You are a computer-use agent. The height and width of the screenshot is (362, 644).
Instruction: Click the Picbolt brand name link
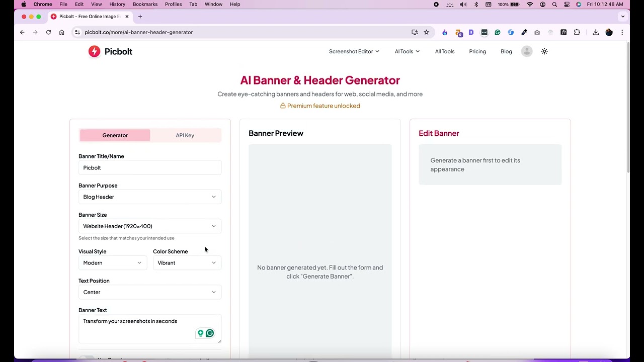pos(118,51)
